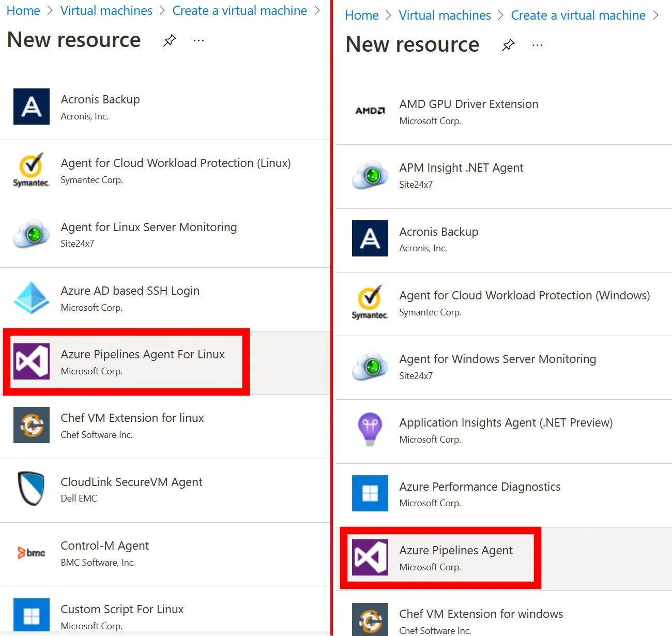The image size is (672, 636).
Task: Click the Azure AD based SSH Login icon
Action: click(x=32, y=298)
